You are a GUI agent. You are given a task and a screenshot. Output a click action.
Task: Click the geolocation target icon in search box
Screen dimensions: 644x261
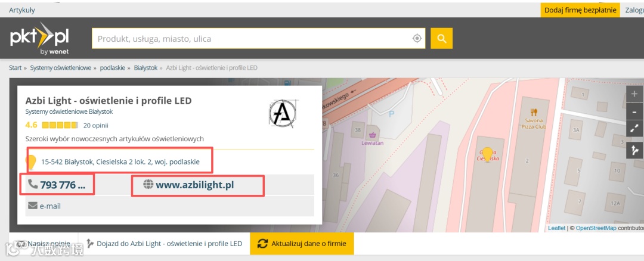417,39
